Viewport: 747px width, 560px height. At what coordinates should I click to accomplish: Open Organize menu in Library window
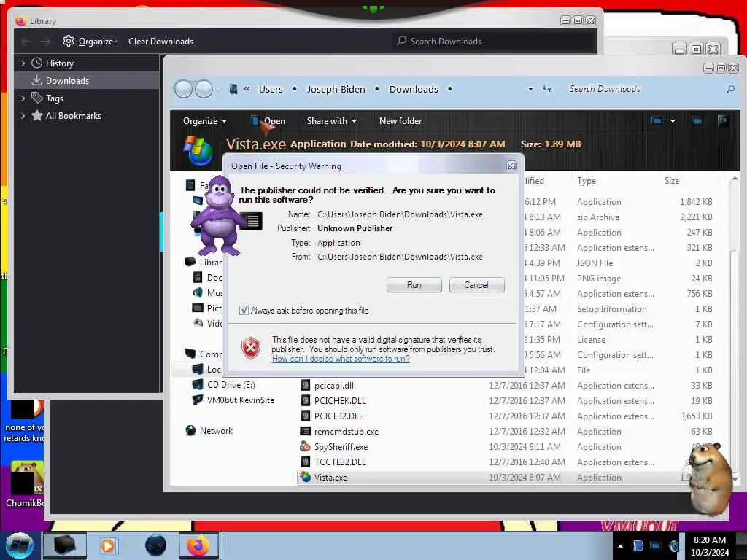pos(90,42)
